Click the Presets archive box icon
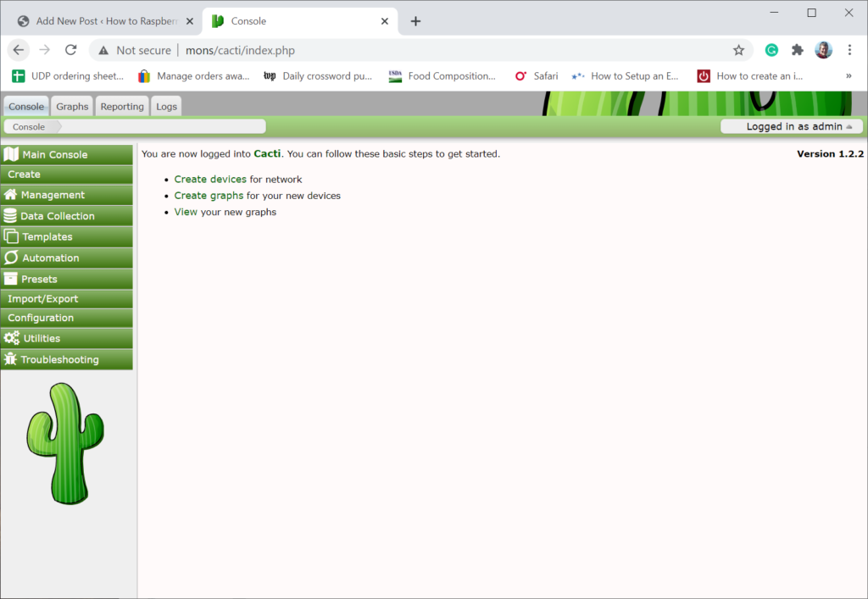This screenshot has width=868, height=599. click(x=10, y=279)
